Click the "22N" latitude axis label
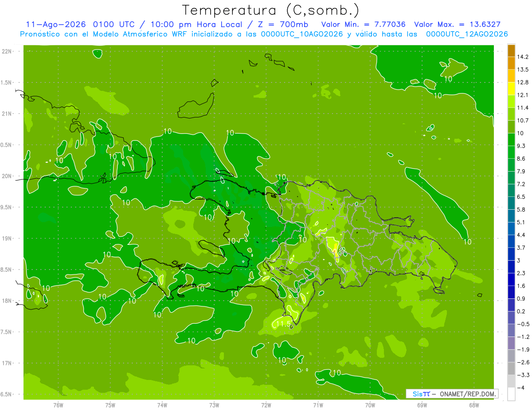Image resolution: width=532 pixels, height=411 pixels. (6, 51)
